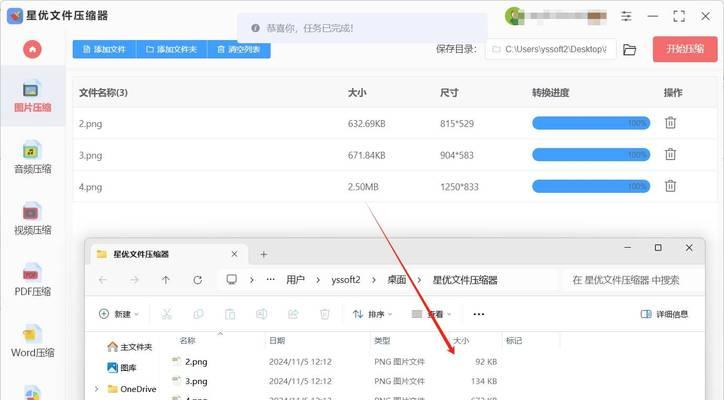Click the share icon in Explorer toolbar

coord(293,314)
